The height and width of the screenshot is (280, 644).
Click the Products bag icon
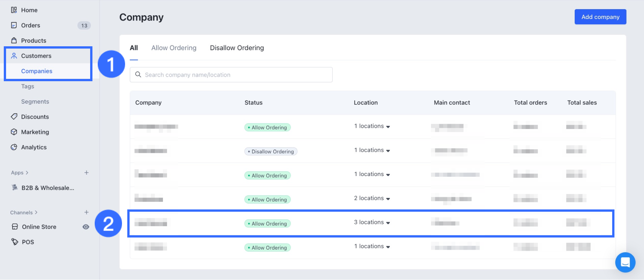[x=14, y=41]
